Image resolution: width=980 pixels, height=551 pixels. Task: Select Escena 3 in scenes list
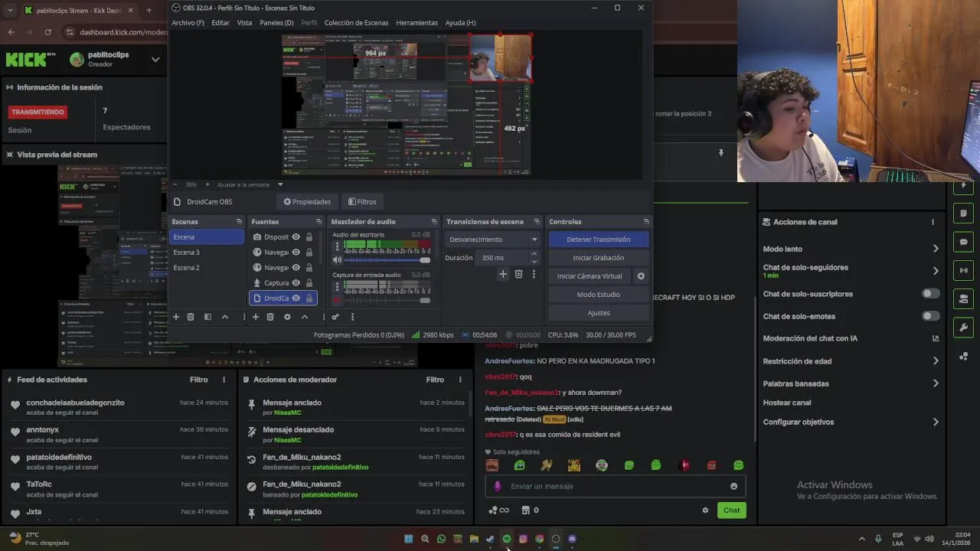coord(206,253)
